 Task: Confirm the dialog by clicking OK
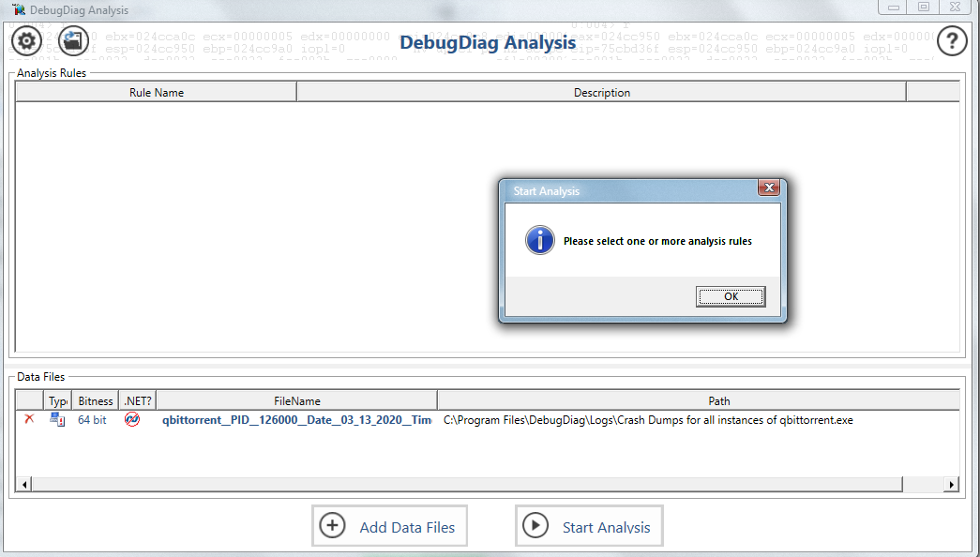coord(731,296)
